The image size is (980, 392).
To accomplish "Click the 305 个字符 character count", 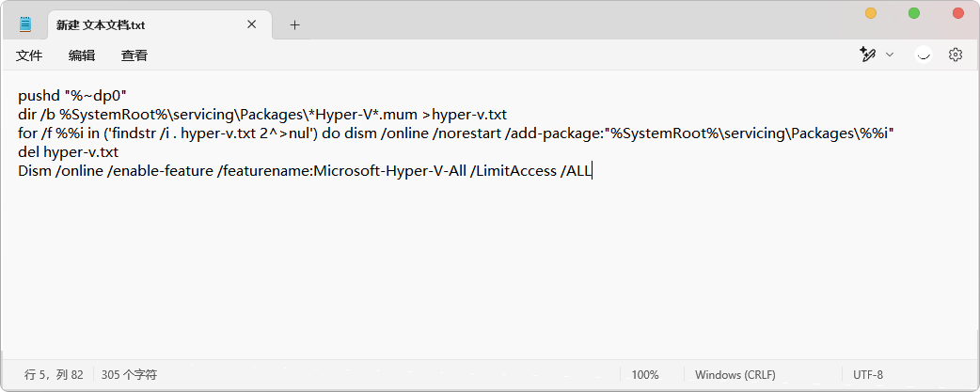I will 129,375.
